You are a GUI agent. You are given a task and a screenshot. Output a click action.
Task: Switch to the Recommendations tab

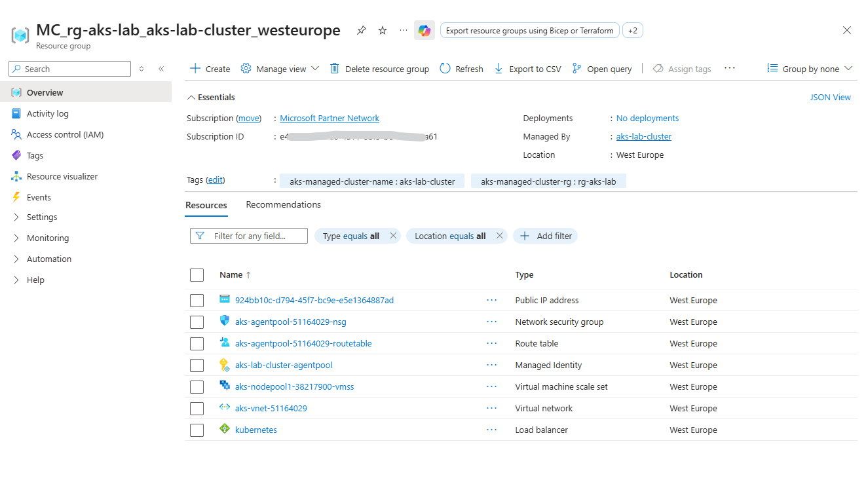(283, 204)
